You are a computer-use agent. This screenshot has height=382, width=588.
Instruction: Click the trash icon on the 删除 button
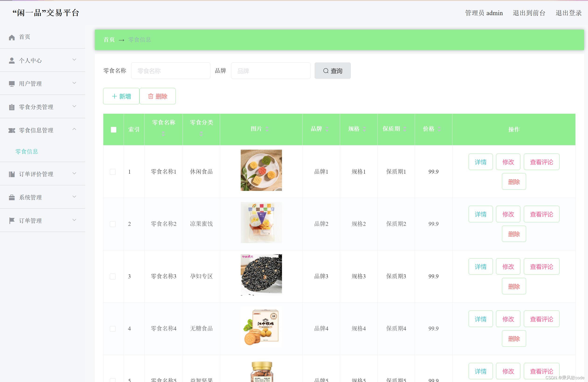151,96
